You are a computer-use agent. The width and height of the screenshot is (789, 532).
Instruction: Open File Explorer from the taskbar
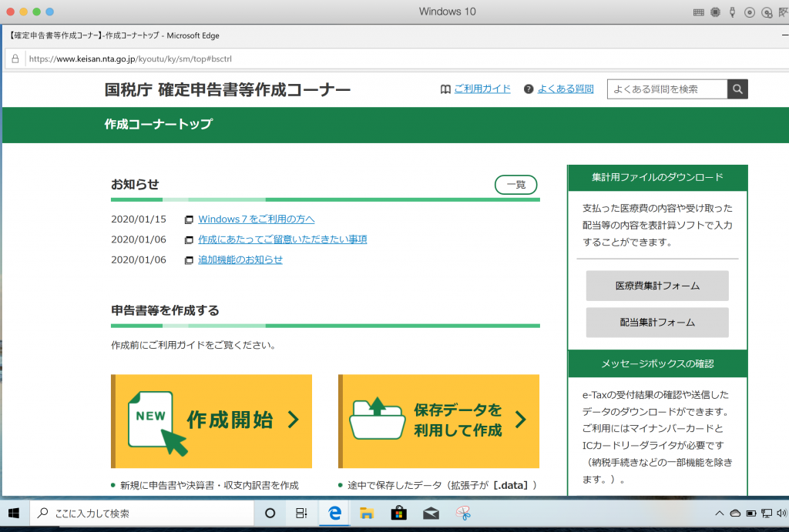click(x=367, y=514)
